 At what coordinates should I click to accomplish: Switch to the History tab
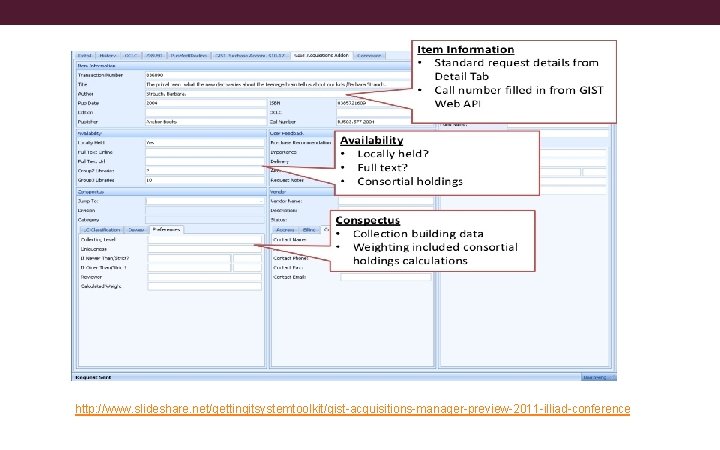[x=108, y=56]
